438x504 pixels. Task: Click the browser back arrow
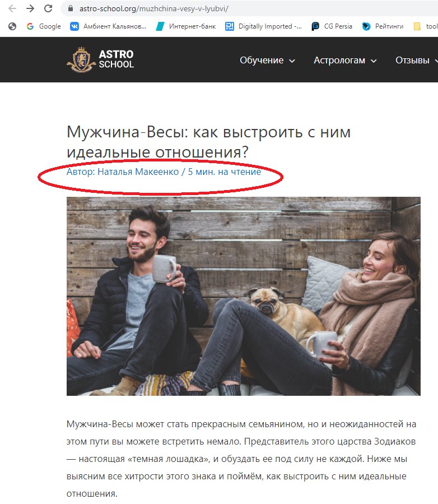[12, 8]
